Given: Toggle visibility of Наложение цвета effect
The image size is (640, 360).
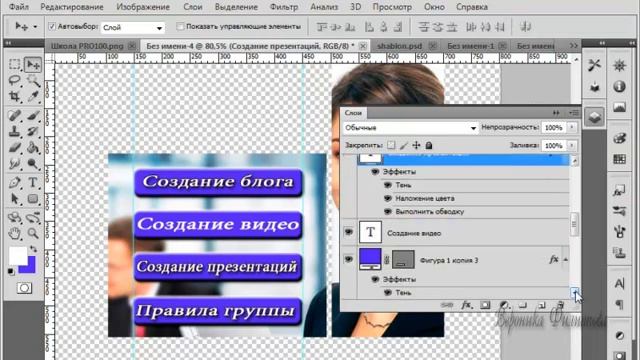Looking at the screenshot, I should tap(388, 198).
